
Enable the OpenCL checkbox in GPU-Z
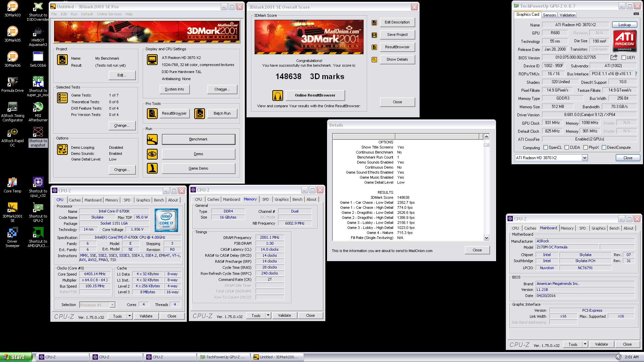pyautogui.click(x=545, y=147)
